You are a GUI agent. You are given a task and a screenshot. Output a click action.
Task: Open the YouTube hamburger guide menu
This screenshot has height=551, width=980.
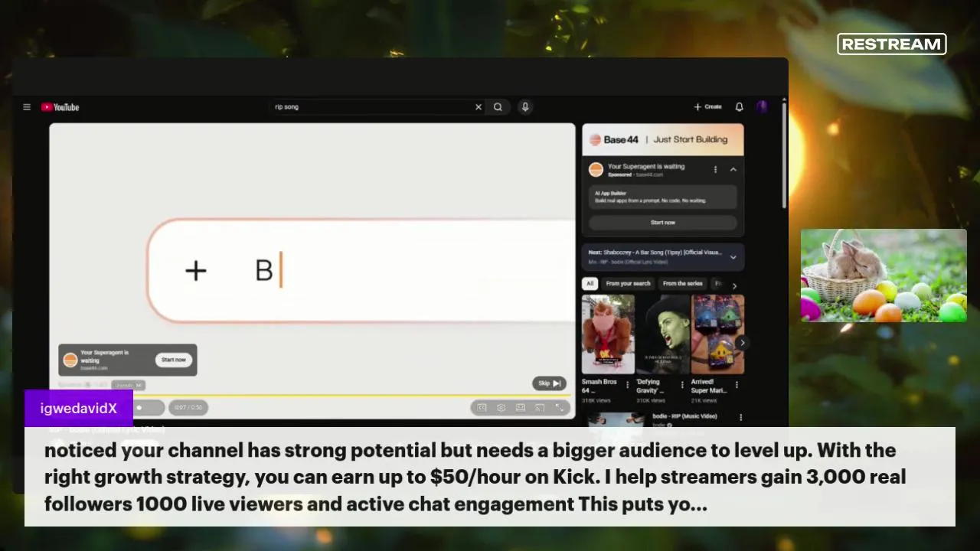point(27,107)
